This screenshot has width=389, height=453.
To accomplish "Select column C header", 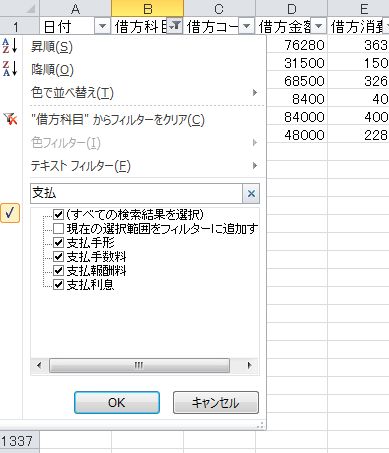I will pyautogui.click(x=219, y=8).
